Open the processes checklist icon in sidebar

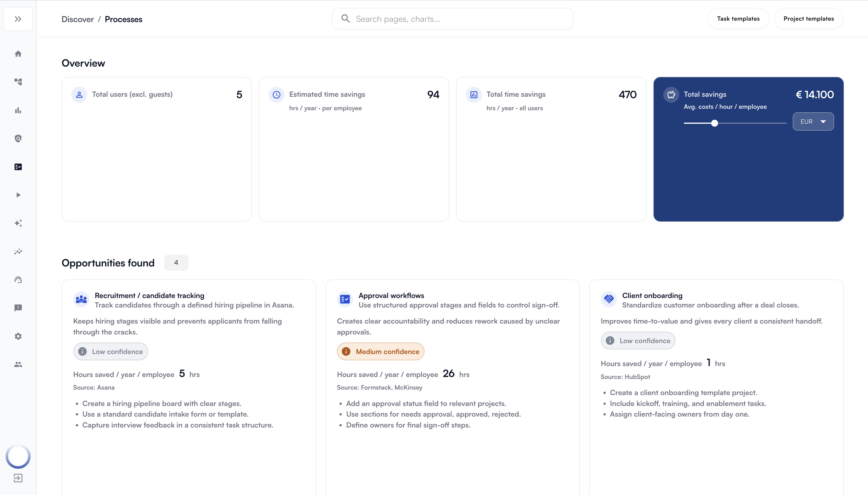18,167
